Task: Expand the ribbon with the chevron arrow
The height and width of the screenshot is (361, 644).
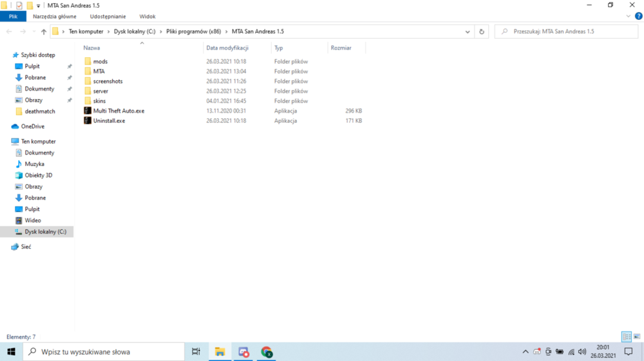Action: tap(628, 17)
